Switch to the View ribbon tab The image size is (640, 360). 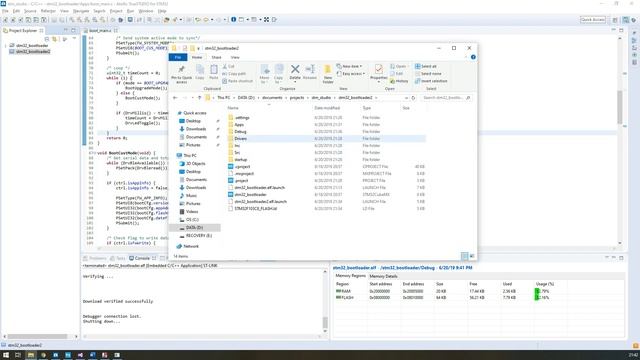click(x=235, y=58)
